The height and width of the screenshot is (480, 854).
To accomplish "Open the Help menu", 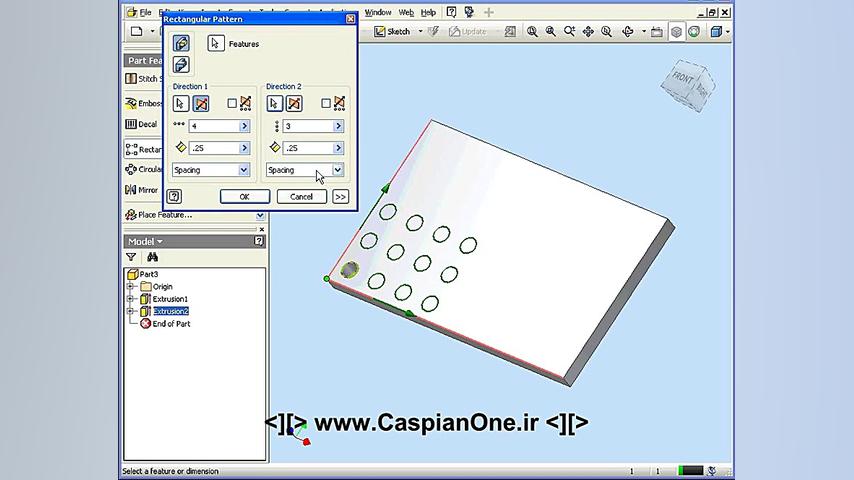I will coord(429,12).
